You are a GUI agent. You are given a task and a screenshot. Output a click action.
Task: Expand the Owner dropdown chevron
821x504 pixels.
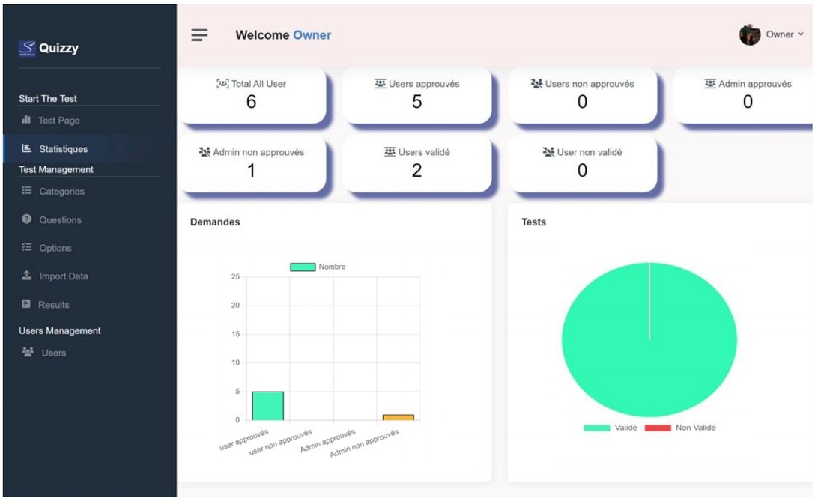click(x=801, y=34)
